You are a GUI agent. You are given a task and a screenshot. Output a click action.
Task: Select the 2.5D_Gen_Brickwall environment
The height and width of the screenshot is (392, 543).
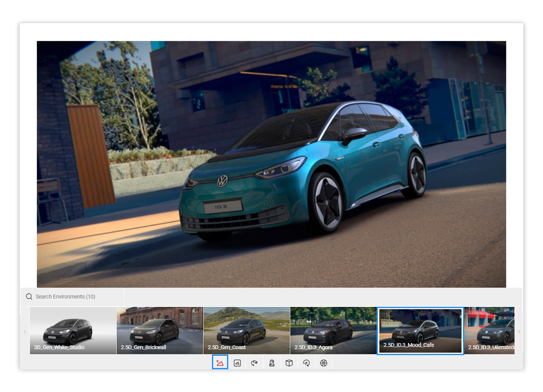pyautogui.click(x=160, y=330)
